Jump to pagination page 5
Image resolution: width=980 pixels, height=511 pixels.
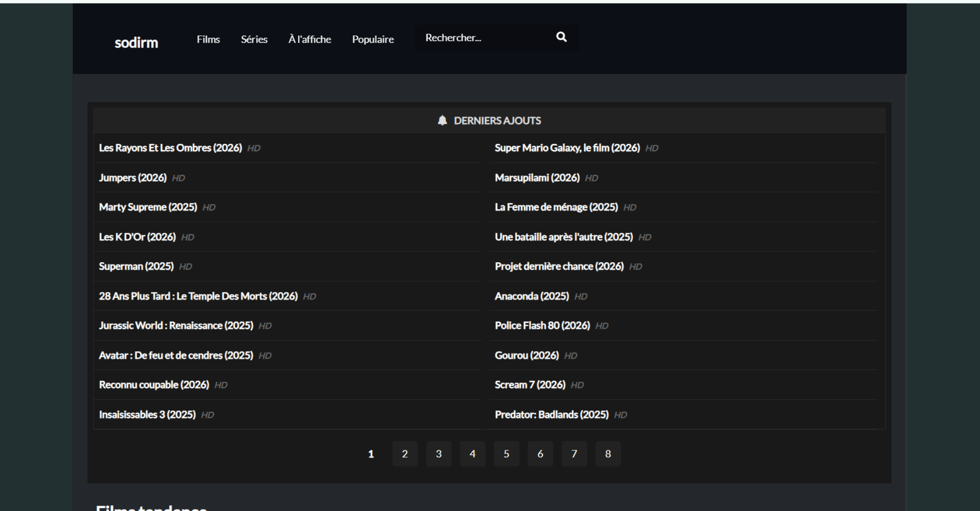point(506,454)
